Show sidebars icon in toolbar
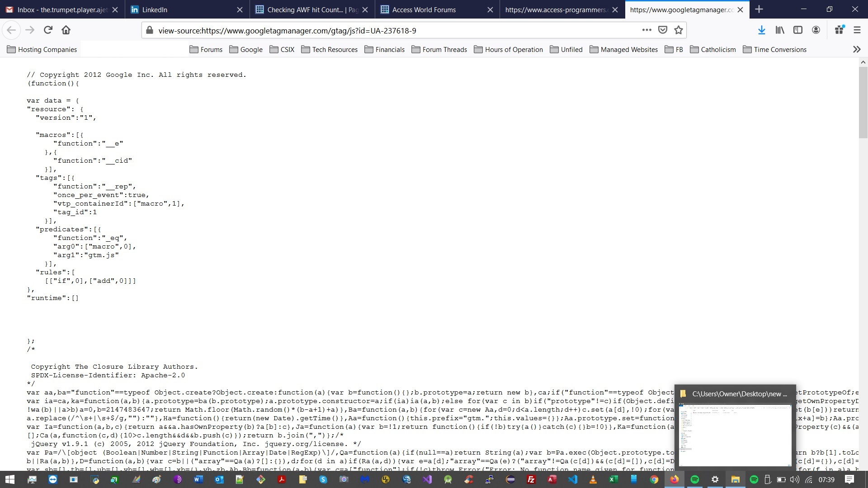The width and height of the screenshot is (868, 488). point(798,30)
